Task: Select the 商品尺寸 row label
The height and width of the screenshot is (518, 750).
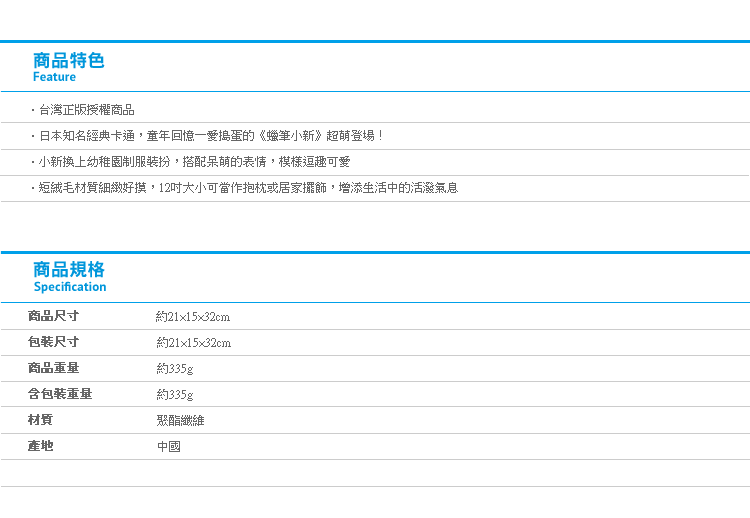Action: point(53,316)
